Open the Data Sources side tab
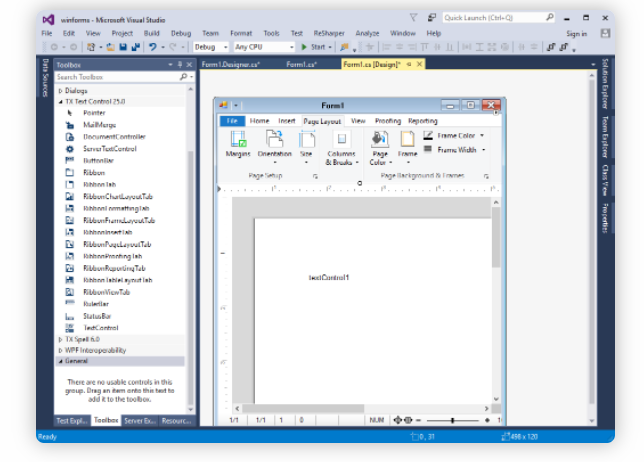Viewport: 644px width, 462px height. (45, 78)
